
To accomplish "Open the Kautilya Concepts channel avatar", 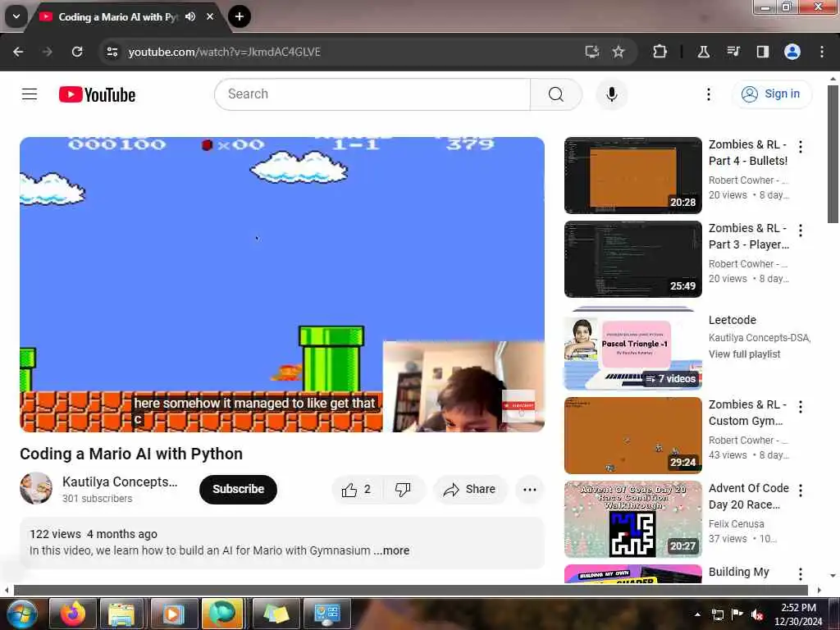I will click(x=36, y=488).
